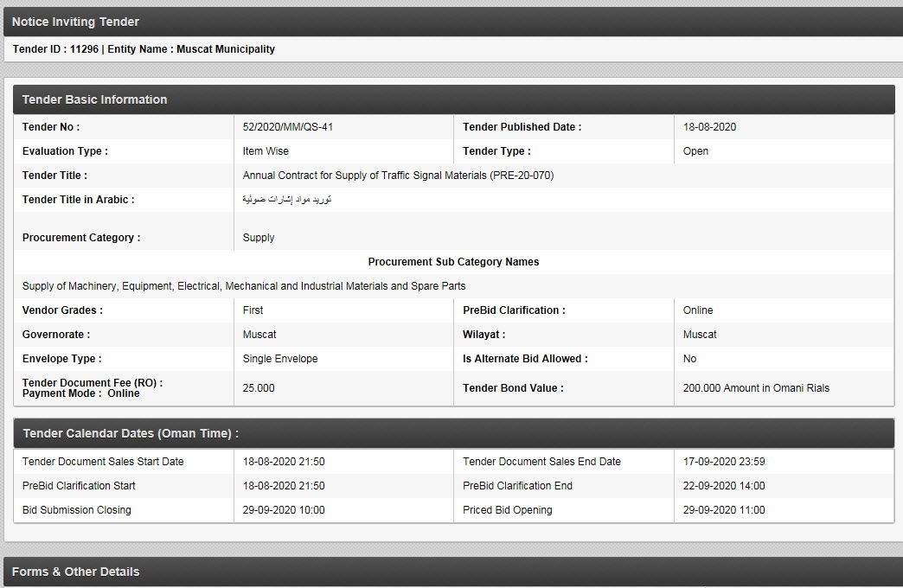
Task: Click the Bid Submission Closing date value
Action: point(284,510)
